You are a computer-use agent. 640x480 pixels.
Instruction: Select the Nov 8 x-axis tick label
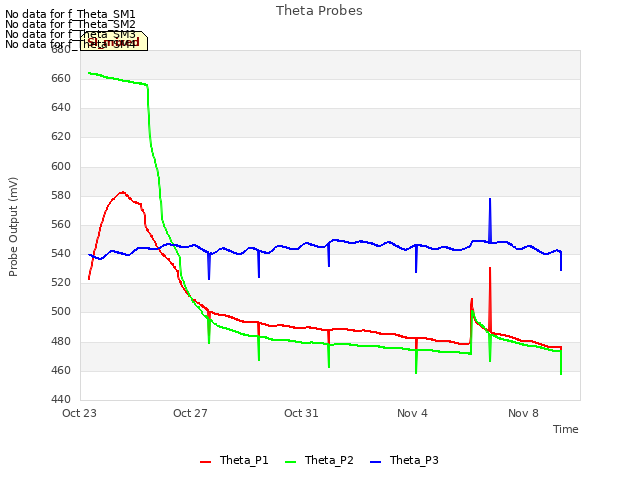523,413
